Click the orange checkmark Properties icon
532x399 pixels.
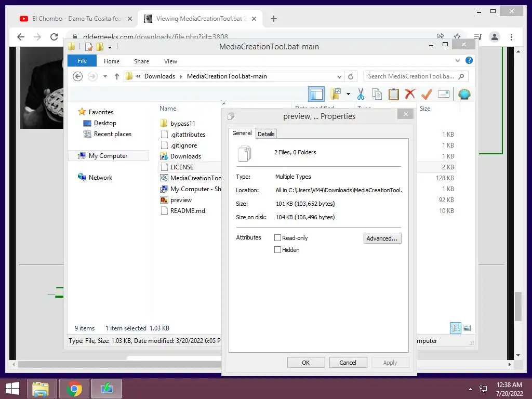coord(427,94)
